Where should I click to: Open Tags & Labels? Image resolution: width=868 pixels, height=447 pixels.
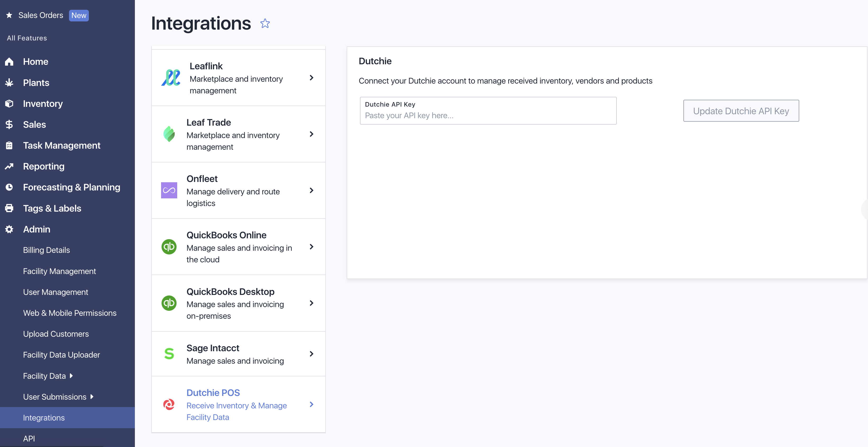pos(52,208)
